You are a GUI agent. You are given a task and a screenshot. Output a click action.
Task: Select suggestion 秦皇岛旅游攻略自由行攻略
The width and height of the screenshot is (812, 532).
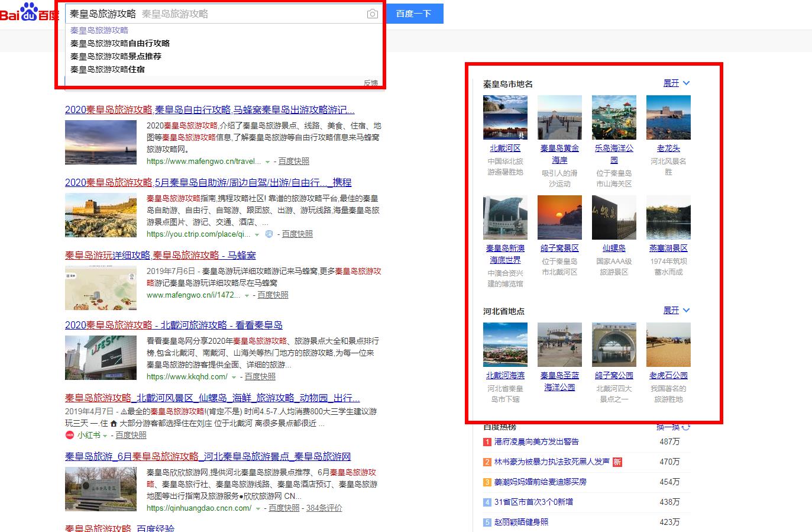coord(120,43)
